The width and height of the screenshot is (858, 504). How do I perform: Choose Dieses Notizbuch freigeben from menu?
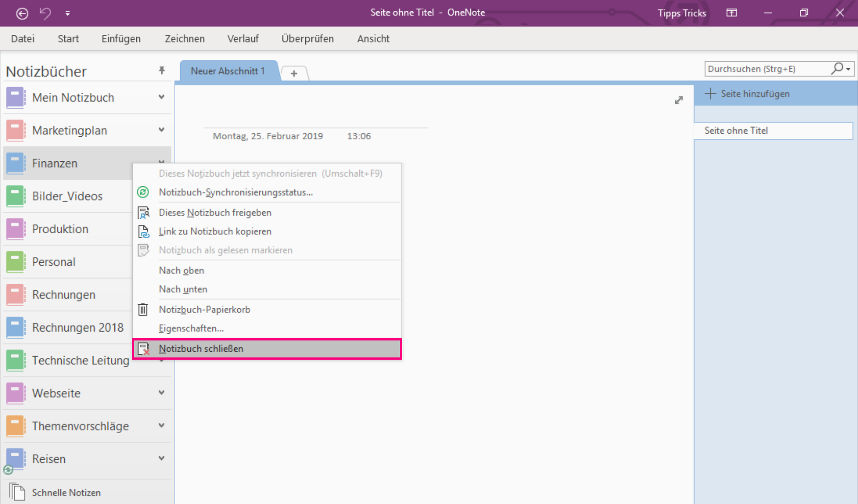coord(215,213)
